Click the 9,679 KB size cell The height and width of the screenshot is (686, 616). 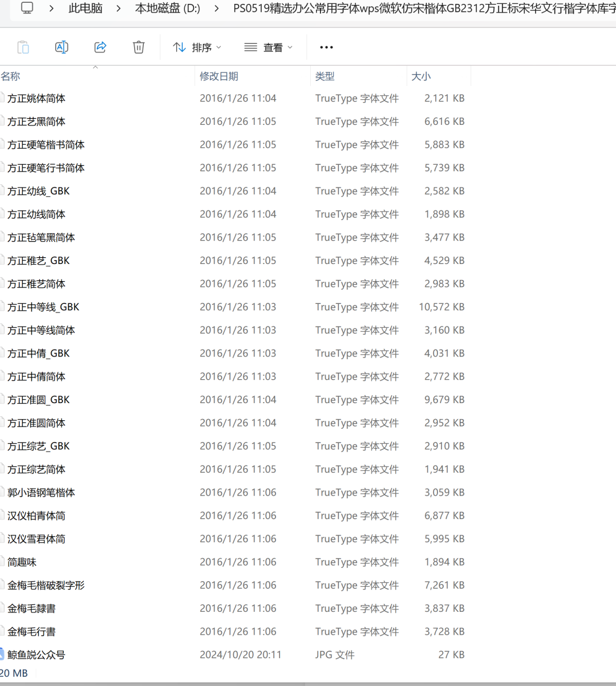444,400
